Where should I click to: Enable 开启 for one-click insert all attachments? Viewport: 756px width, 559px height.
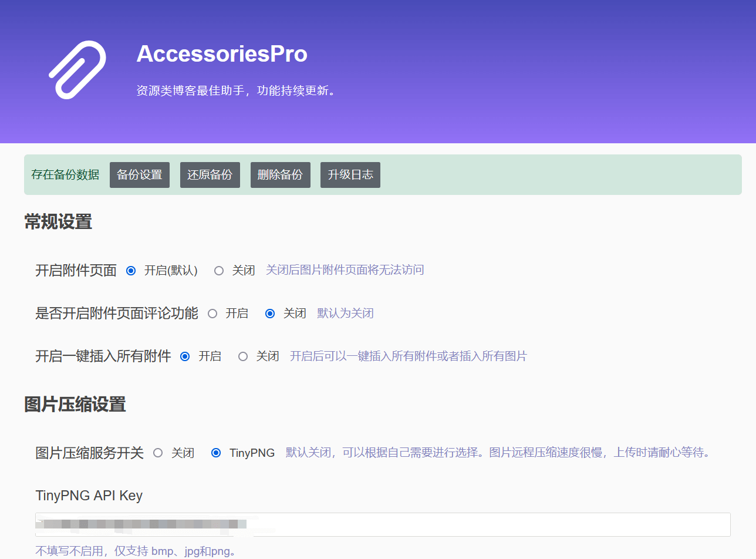[x=185, y=356]
